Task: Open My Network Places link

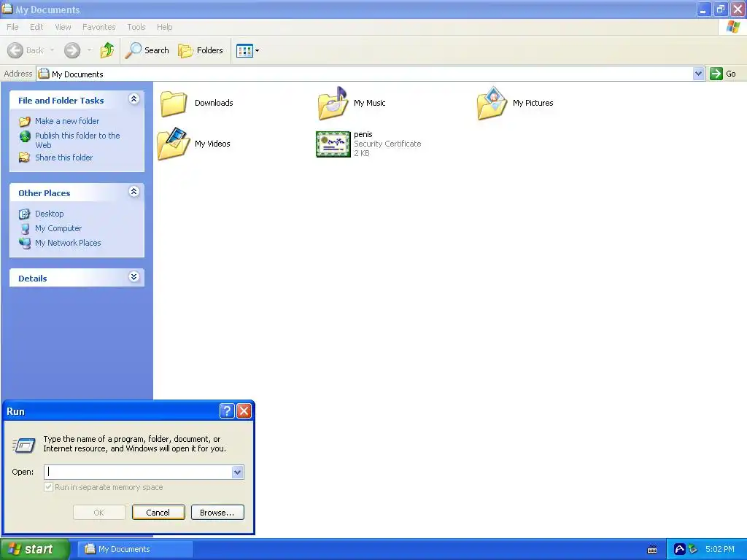Action: pos(68,243)
